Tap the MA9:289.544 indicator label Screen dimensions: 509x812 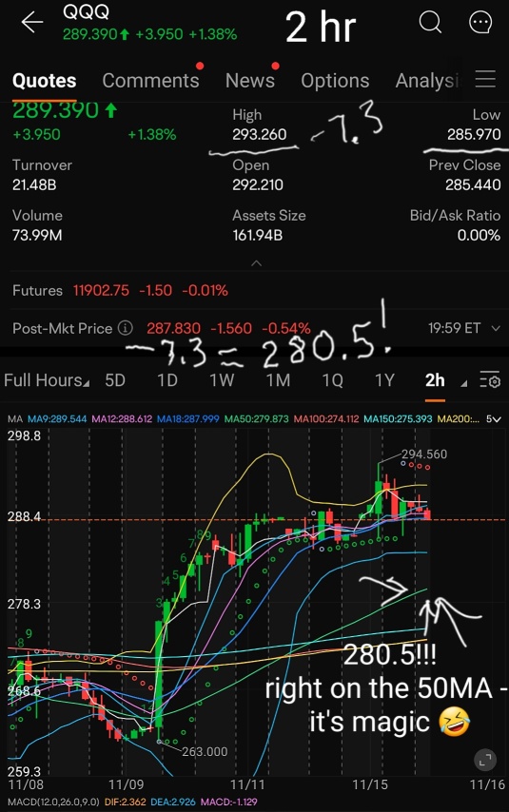(56, 418)
